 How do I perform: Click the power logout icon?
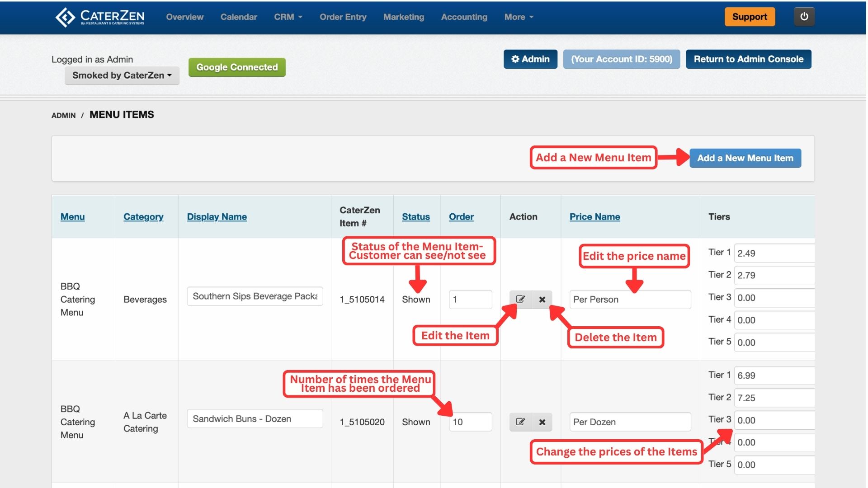point(804,17)
